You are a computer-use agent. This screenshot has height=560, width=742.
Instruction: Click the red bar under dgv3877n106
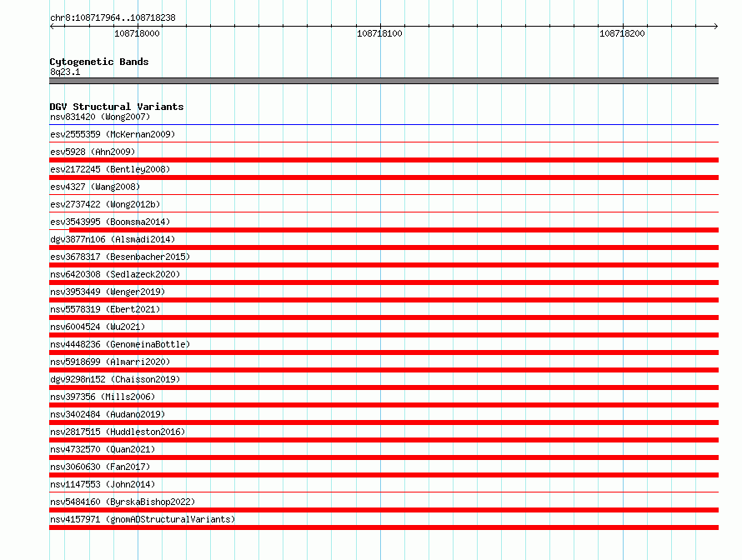coord(384,247)
